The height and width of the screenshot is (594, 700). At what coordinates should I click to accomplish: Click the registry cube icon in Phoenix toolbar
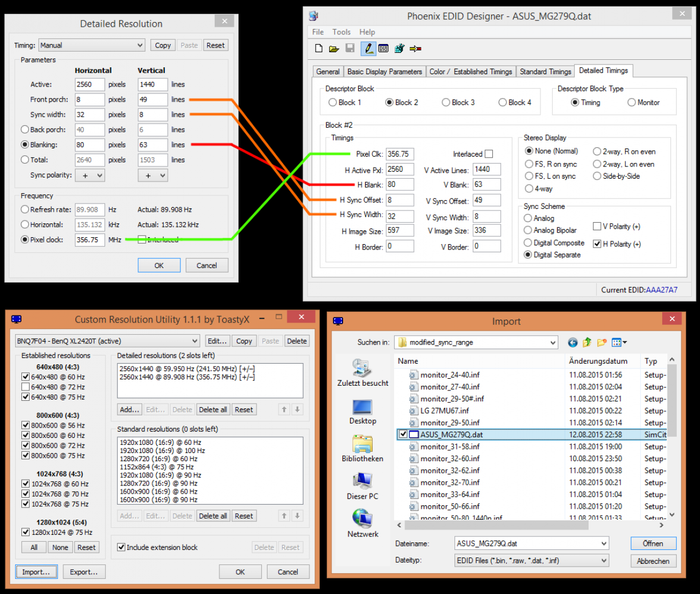(399, 49)
